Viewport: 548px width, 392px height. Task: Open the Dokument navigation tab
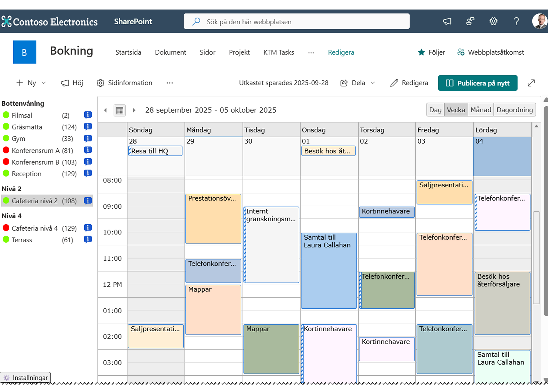point(171,52)
